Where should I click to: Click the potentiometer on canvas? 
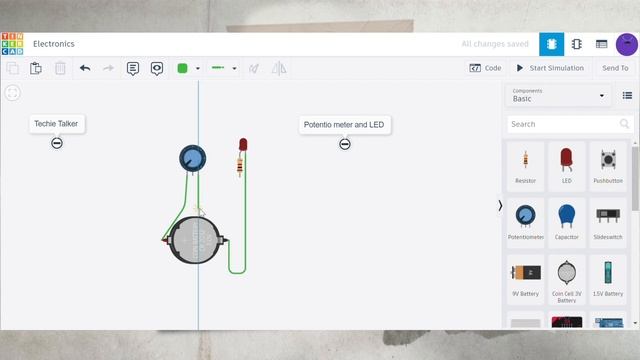tap(193, 159)
